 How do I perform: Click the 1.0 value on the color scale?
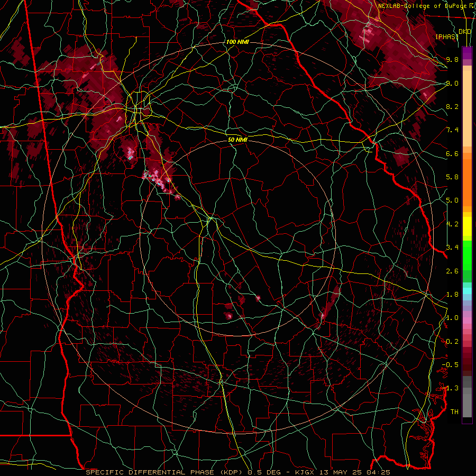click(452, 318)
